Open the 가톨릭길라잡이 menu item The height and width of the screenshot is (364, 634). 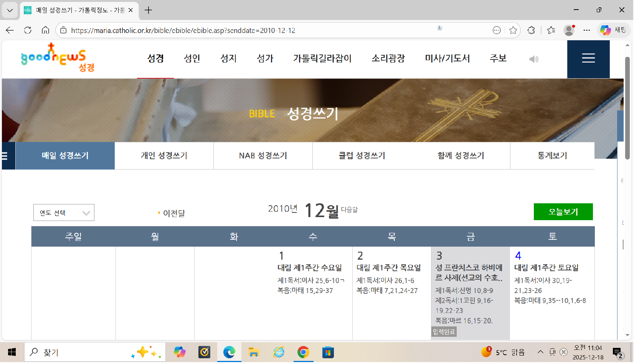(322, 59)
